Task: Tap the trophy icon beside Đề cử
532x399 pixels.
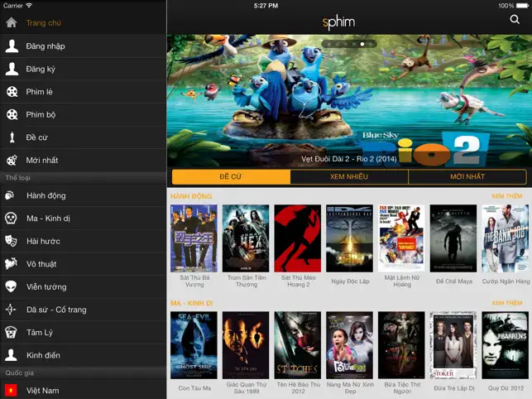Action: [12, 137]
